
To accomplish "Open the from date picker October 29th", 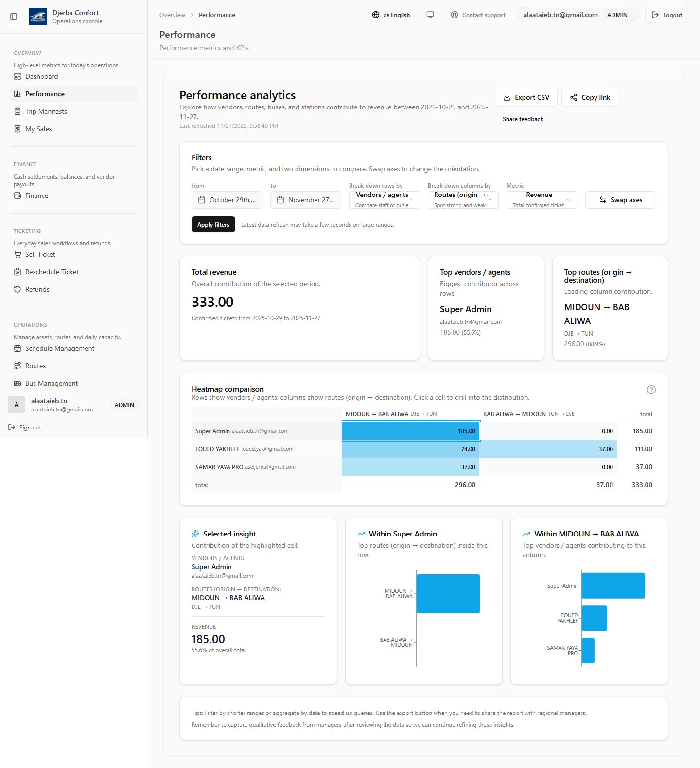I will 227,200.
